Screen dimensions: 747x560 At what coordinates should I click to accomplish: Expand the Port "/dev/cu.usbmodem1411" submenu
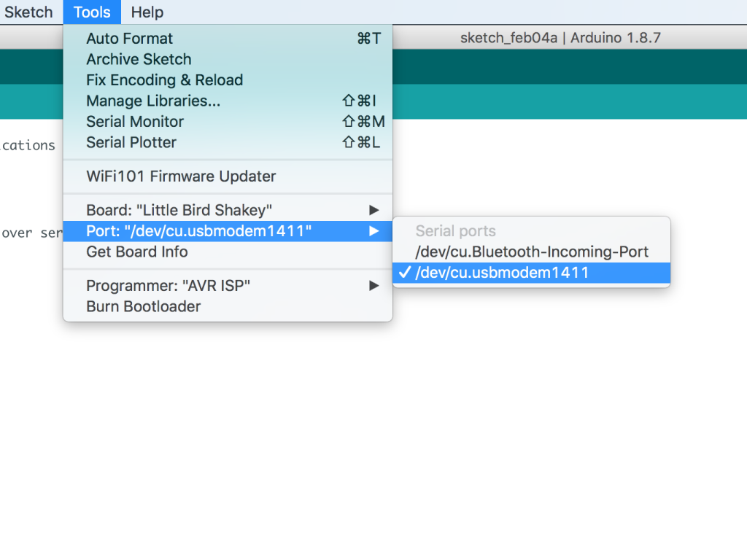228,231
